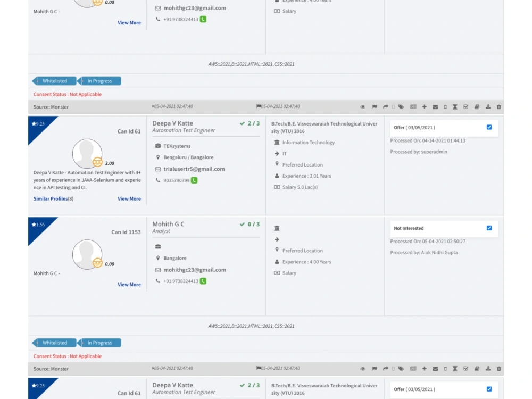Click green call icon in Mohith Can Id 1153 card
This screenshot has width=532, height=399.
203,281
